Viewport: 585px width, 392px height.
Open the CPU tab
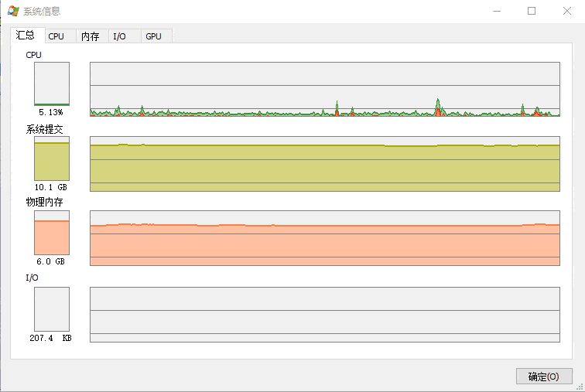pos(56,36)
